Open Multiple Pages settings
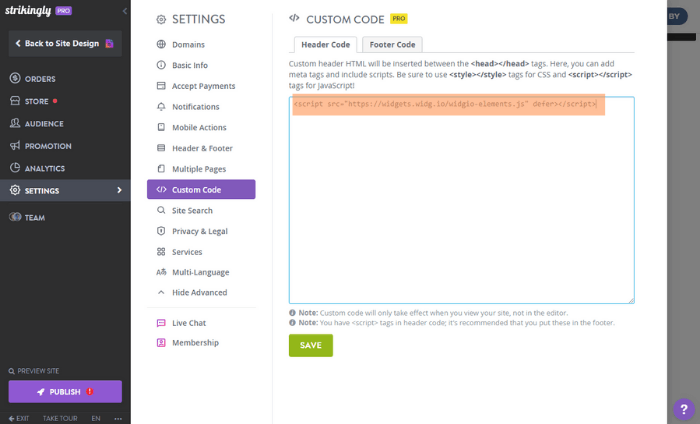Screen dimensions: 700x424 click(x=201, y=169)
